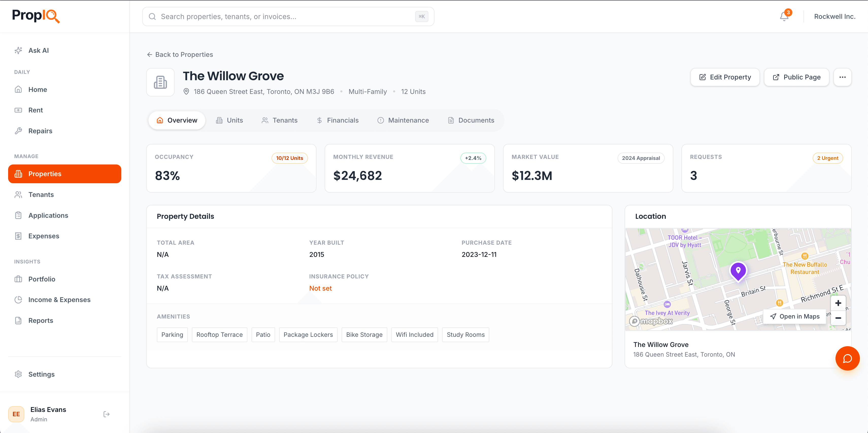Viewport: 868px width, 433px height.
Task: Switch to the Units tab
Action: tap(229, 120)
